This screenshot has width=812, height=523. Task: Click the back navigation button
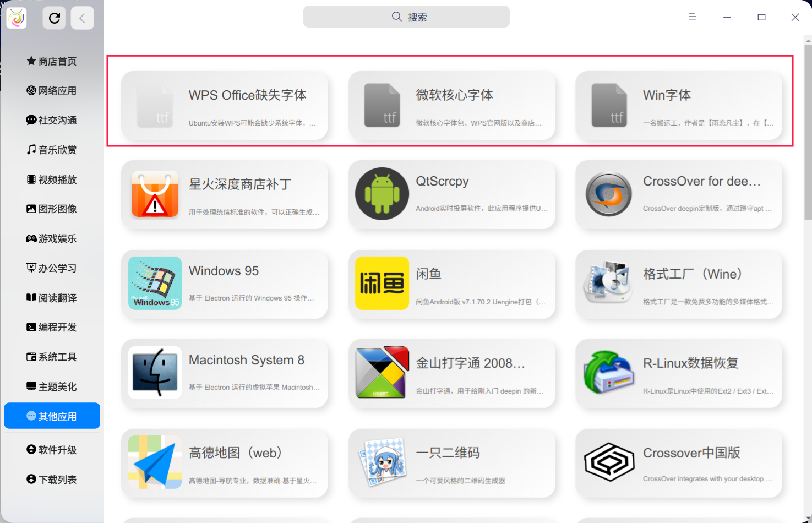(82, 17)
